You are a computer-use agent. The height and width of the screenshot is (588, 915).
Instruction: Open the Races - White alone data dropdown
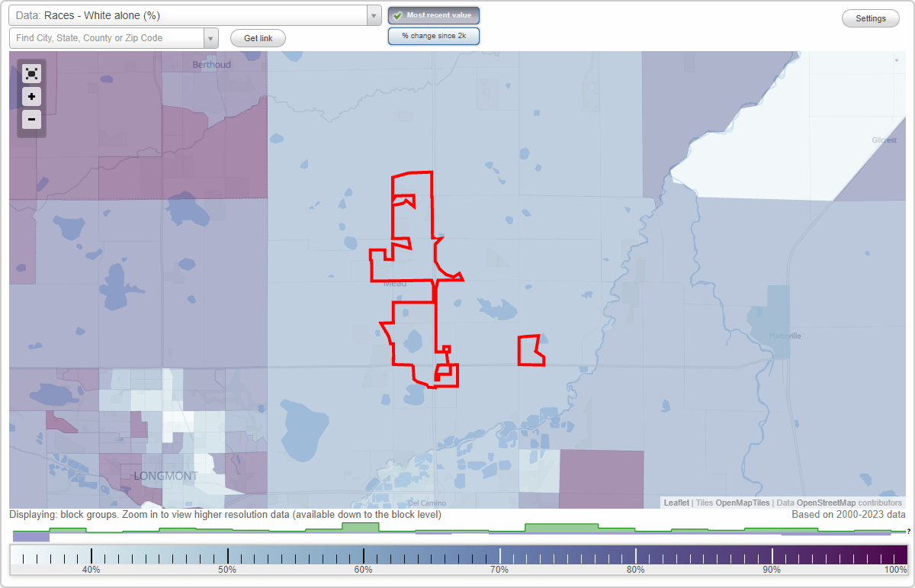point(191,14)
